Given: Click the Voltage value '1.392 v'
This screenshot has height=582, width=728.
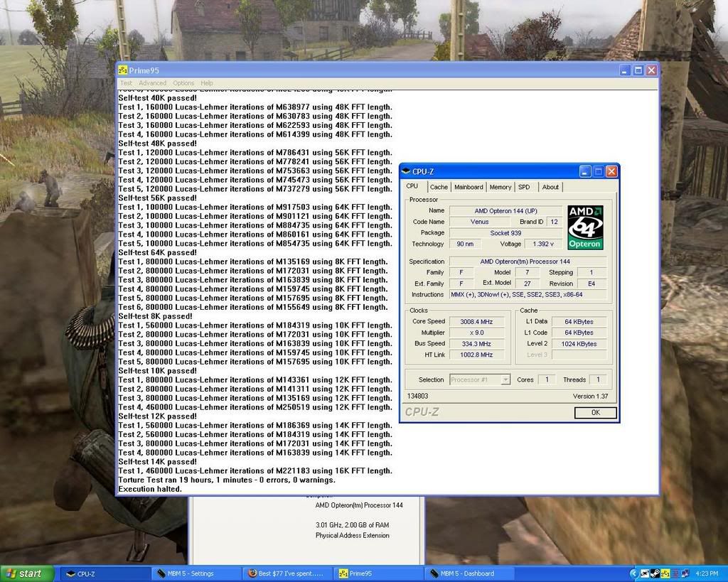Looking at the screenshot, I should [x=542, y=244].
